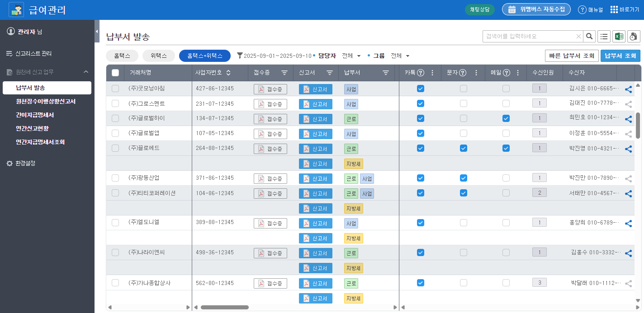Screen dimensions: 644x313
Task: Click share icon for (주)굿모닝아침 row
Action: pyautogui.click(x=628, y=89)
